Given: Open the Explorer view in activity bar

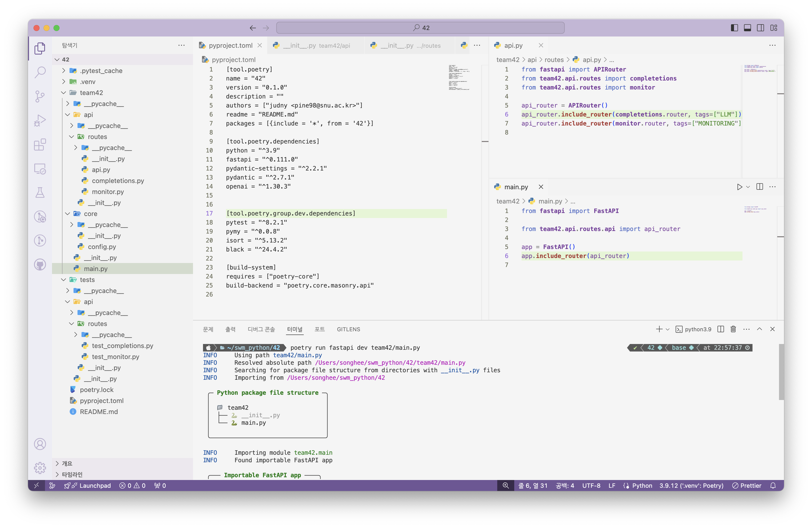Looking at the screenshot, I should coord(40,48).
